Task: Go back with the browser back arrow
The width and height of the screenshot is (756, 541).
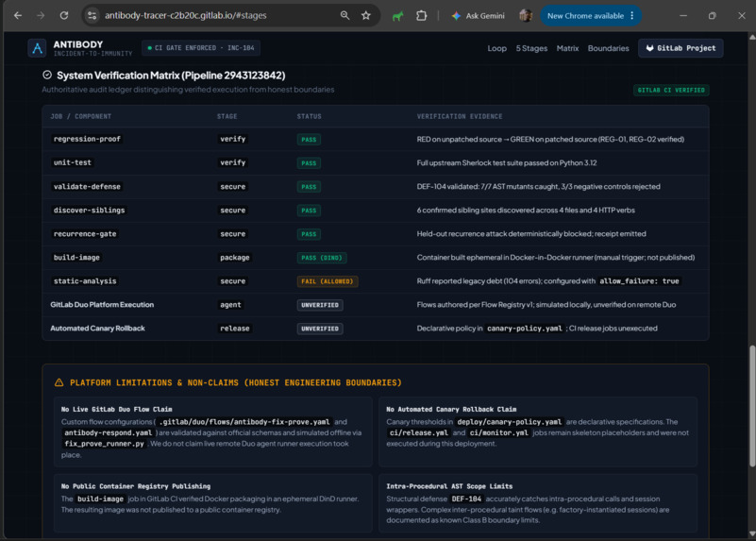Action: (18, 15)
